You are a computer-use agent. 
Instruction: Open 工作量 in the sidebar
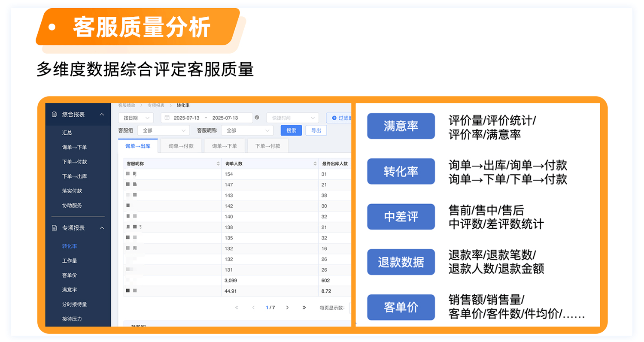[x=70, y=261]
